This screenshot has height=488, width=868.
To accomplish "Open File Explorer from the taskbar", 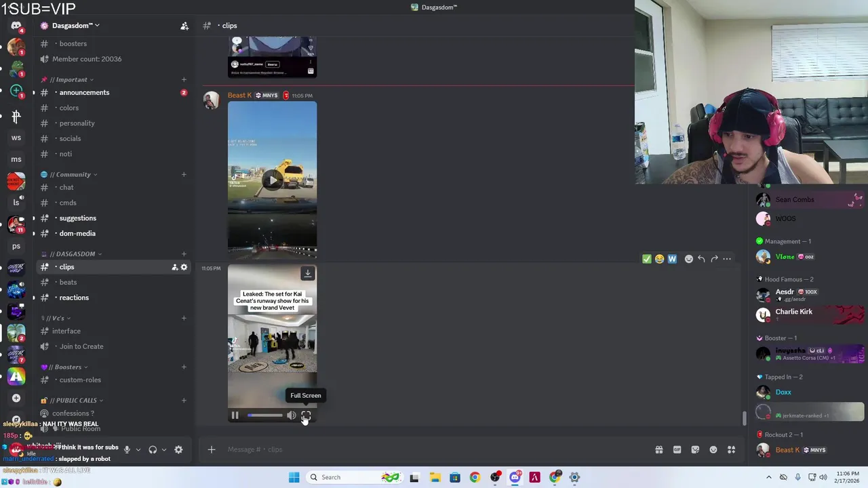I will (x=435, y=477).
